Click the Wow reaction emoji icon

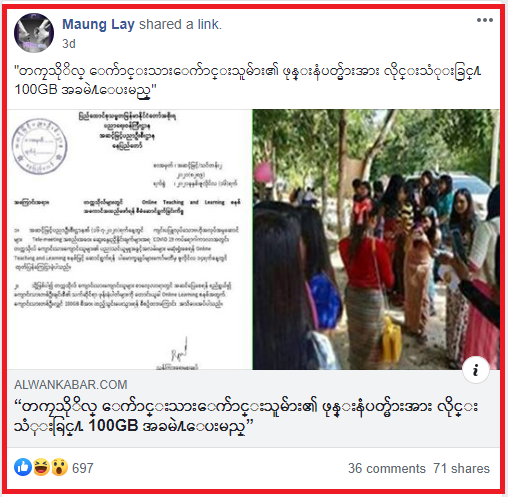[x=59, y=467]
